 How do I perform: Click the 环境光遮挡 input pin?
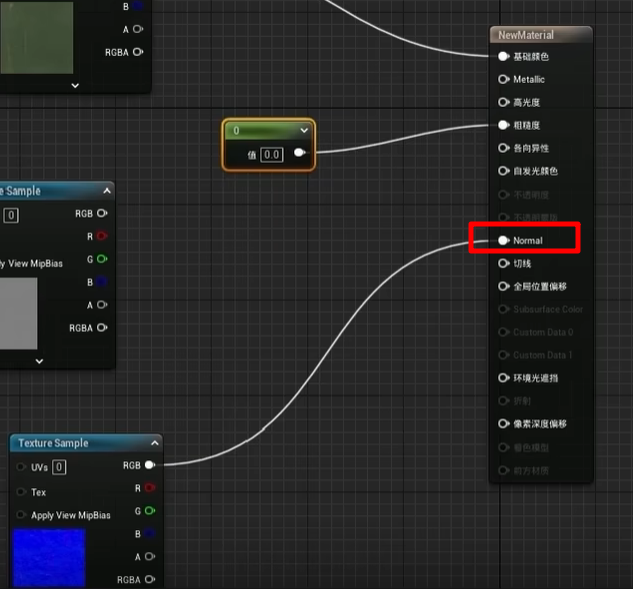[x=503, y=378]
